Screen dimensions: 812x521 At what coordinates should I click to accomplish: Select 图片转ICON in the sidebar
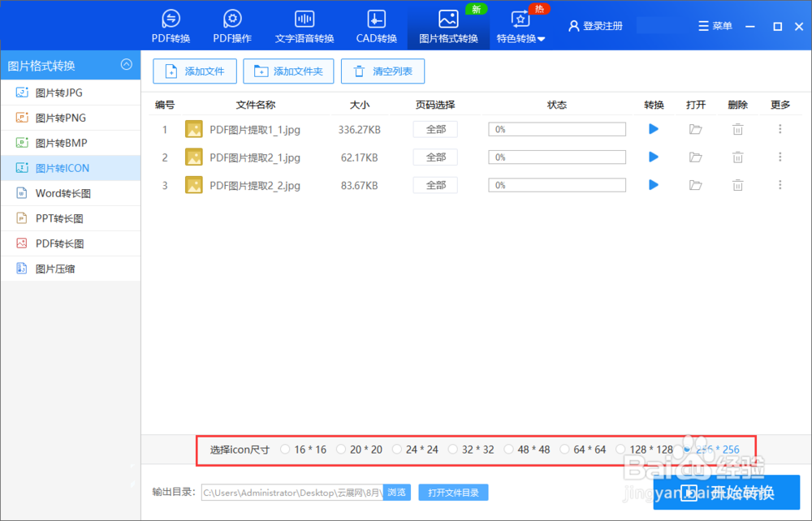pyautogui.click(x=71, y=168)
